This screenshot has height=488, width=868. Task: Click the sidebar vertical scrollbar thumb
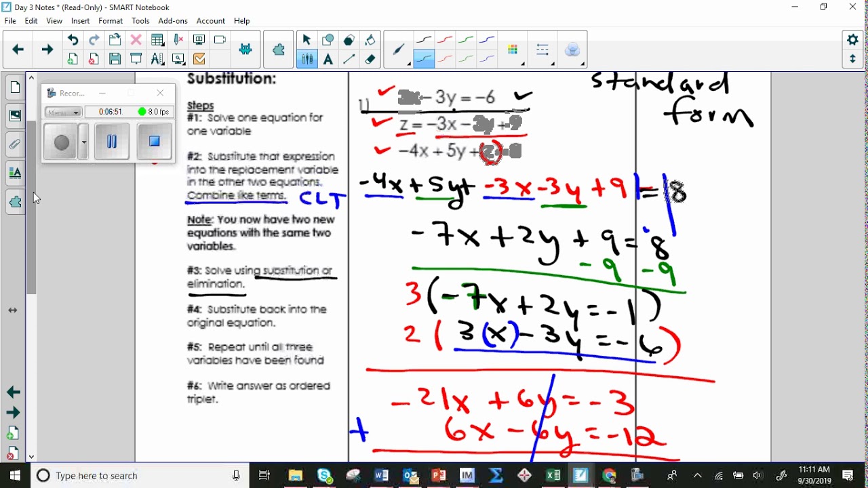tap(31, 207)
